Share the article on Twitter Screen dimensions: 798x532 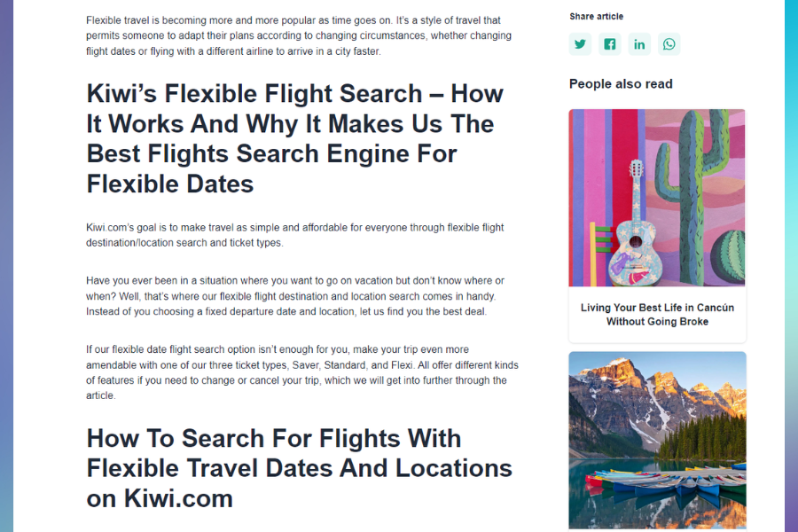point(580,43)
